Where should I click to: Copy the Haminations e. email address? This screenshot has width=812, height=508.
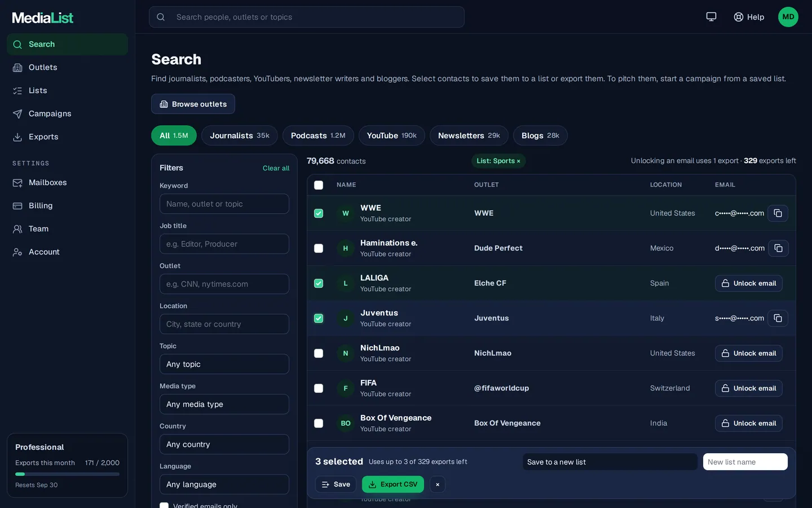pos(778,248)
